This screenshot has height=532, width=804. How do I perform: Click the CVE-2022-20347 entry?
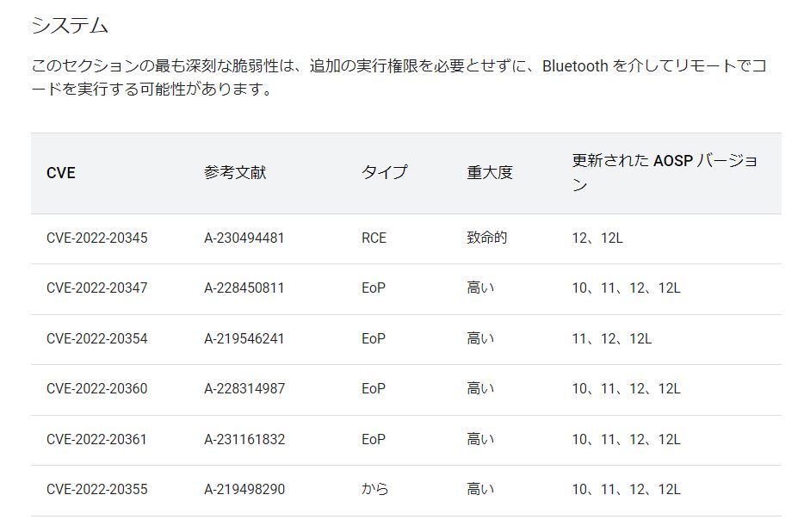point(96,288)
